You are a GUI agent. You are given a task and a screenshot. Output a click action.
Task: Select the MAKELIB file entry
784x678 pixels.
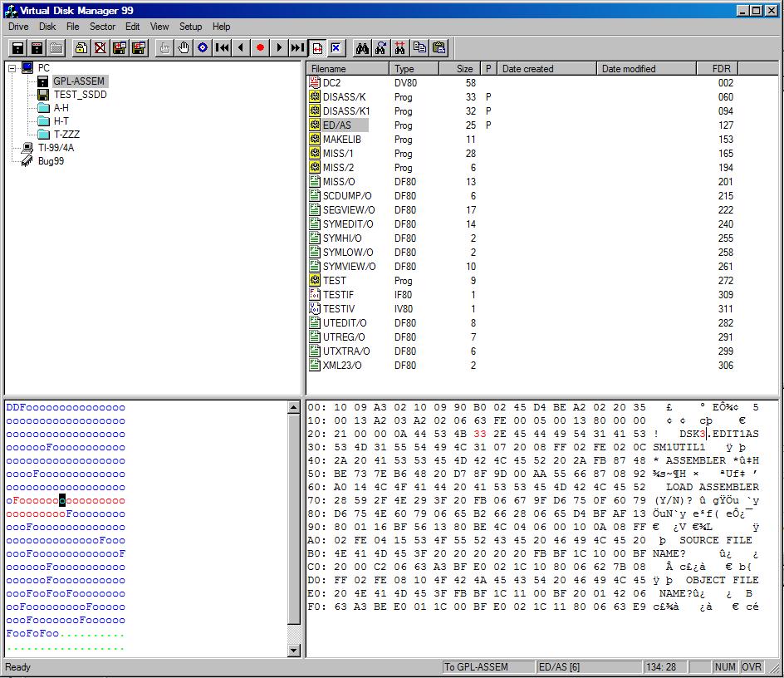(341, 140)
